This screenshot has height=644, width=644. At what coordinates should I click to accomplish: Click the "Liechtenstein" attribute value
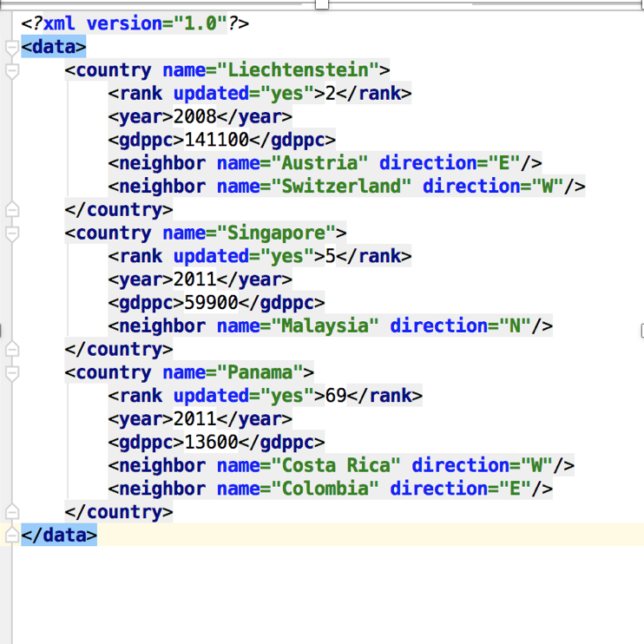pos(298,69)
